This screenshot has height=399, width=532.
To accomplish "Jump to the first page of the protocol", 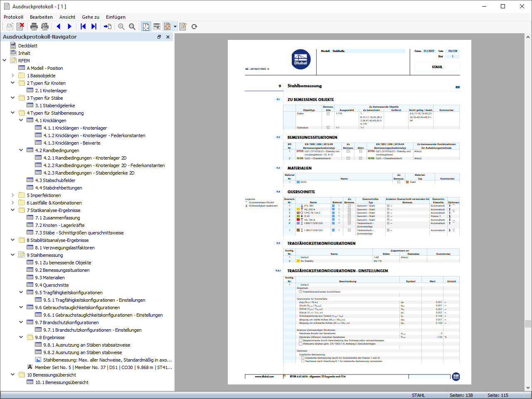I will (83, 27).
